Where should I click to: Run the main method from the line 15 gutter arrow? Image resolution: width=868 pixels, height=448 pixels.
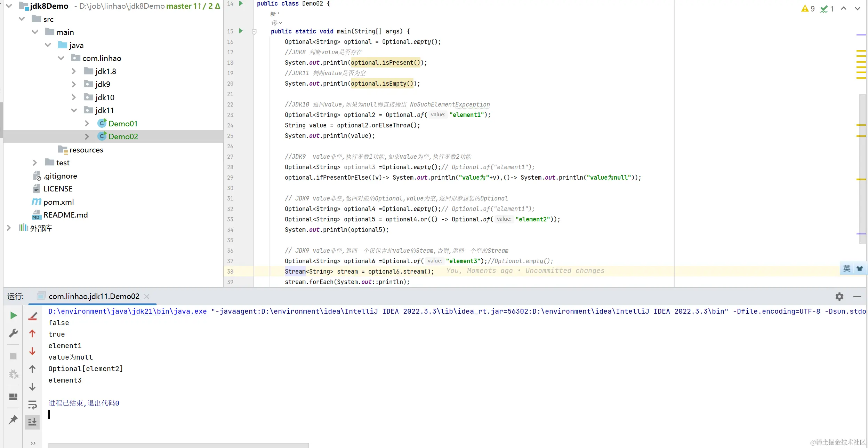[x=241, y=31]
